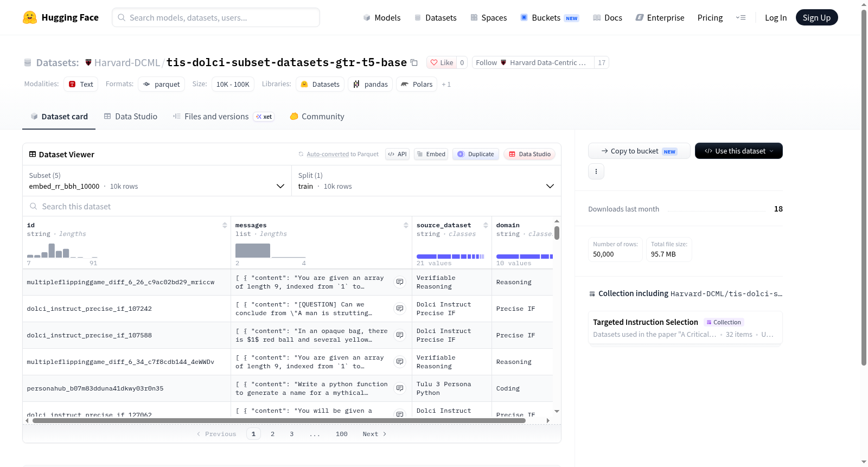
Task: Expand the Subset embed_rr_bbh_10000 dropdown
Action: [157, 181]
